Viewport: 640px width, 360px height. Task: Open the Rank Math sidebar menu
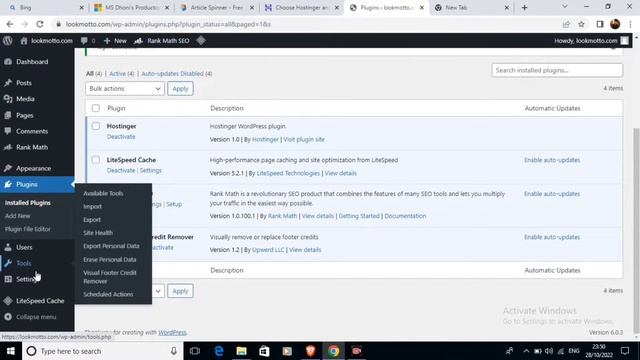click(x=32, y=147)
